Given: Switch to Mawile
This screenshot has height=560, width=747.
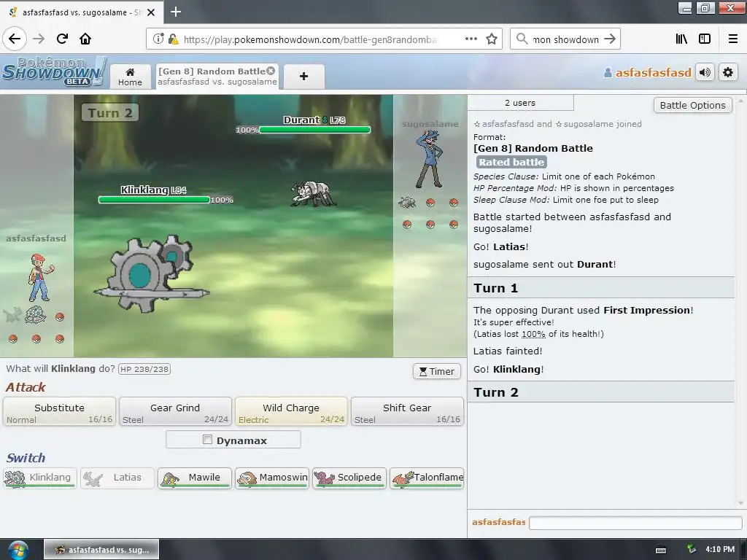Looking at the screenshot, I should pos(194,478).
